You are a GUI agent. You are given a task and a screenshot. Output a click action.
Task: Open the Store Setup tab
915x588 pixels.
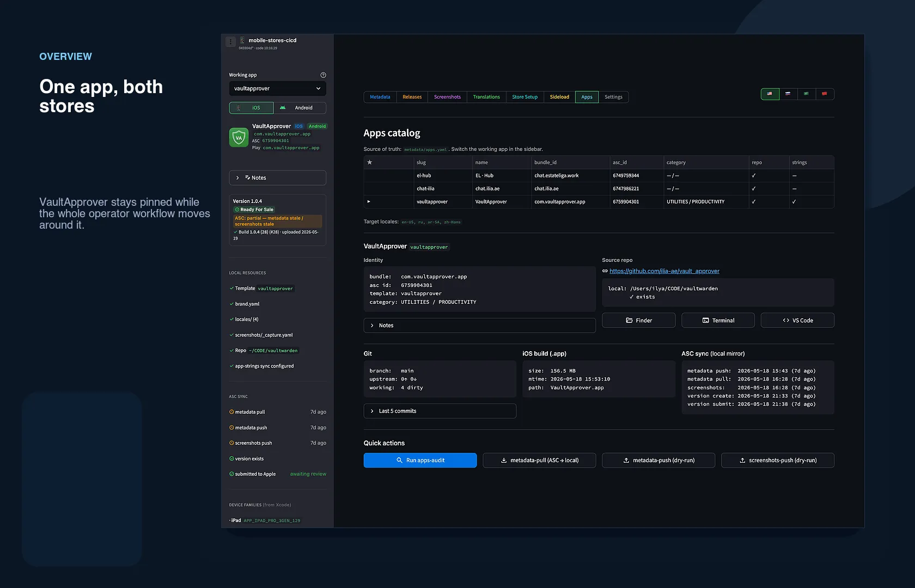tap(524, 97)
